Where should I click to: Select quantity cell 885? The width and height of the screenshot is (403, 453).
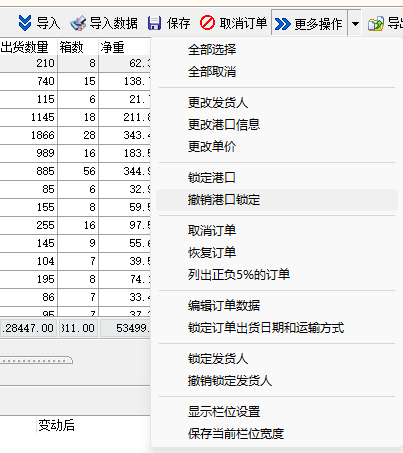click(29, 171)
